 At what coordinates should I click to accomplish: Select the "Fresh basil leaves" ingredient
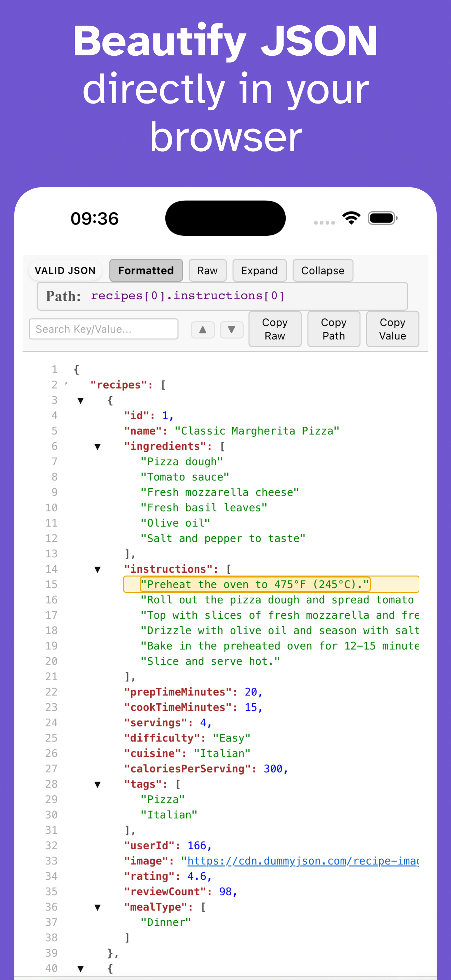click(204, 508)
